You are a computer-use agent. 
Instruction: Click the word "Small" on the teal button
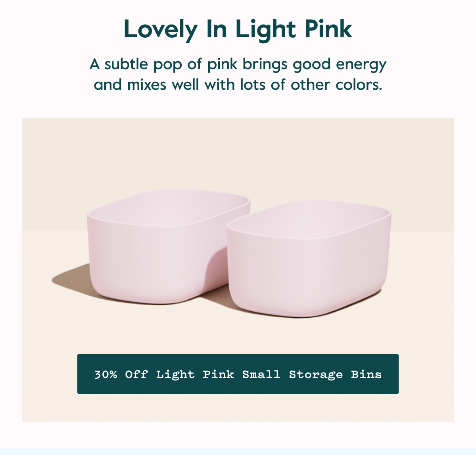261,374
